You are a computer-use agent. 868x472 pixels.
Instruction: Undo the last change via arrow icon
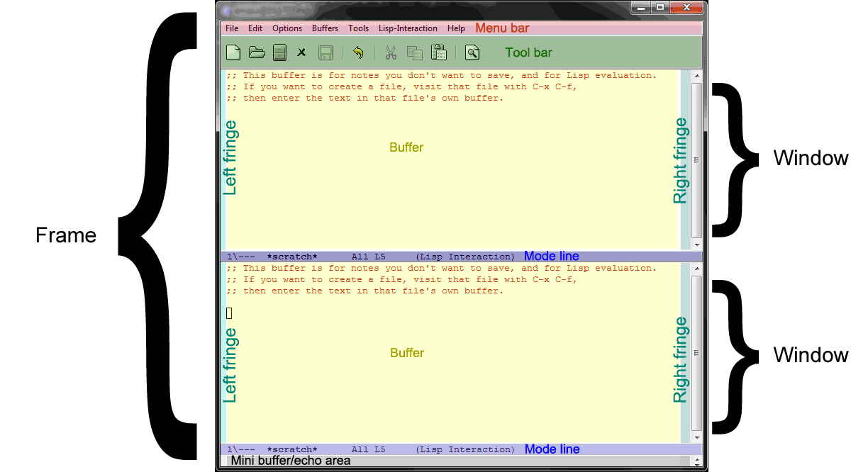358,52
